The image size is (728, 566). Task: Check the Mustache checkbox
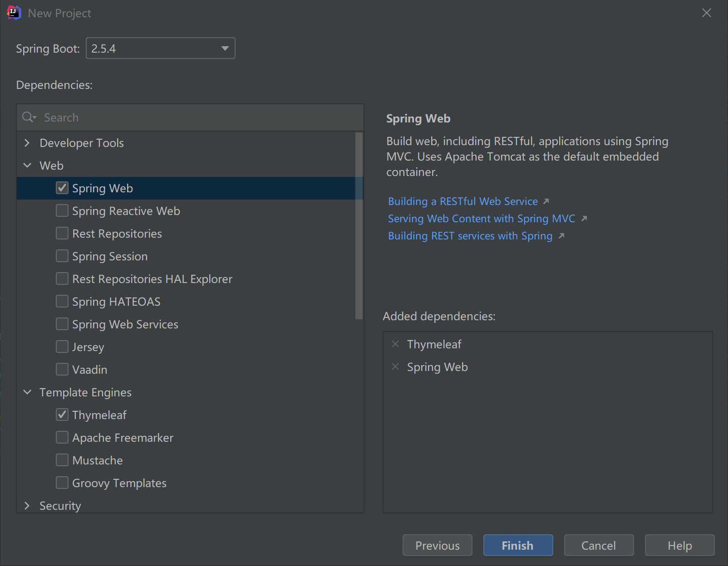[x=62, y=460]
